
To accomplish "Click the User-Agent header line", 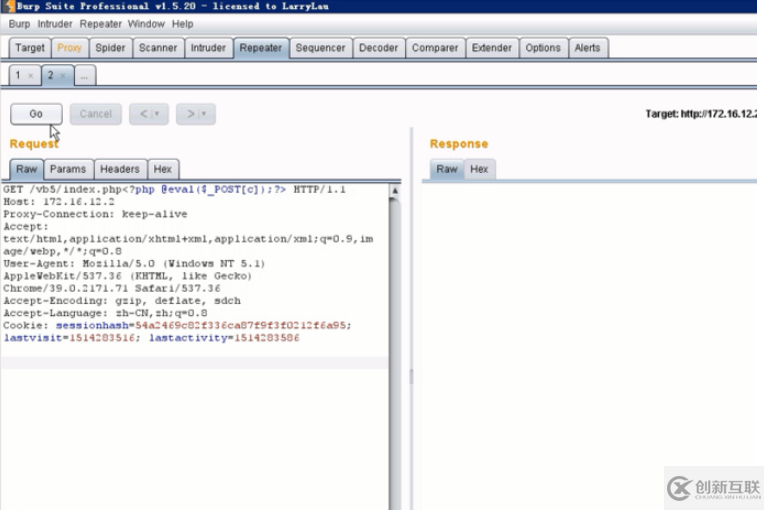I will (134, 264).
